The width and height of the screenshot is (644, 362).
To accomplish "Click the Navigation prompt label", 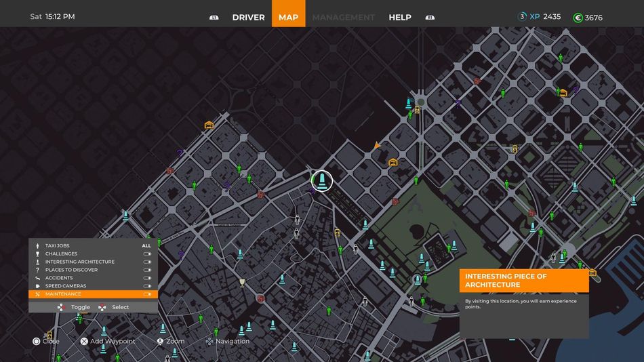I will click(x=233, y=342).
